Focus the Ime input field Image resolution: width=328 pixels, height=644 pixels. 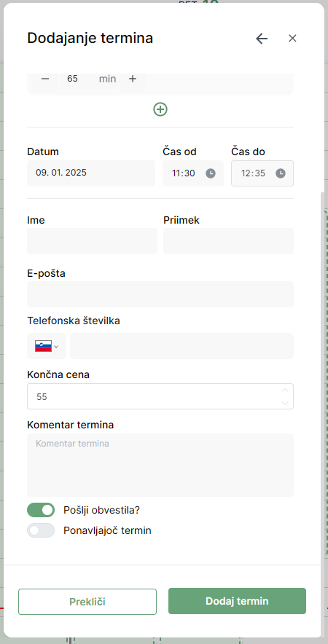click(92, 241)
